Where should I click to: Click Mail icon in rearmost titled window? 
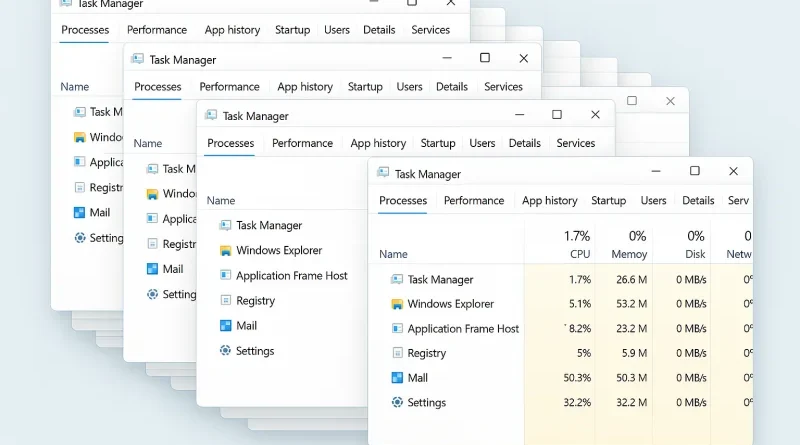click(x=79, y=212)
